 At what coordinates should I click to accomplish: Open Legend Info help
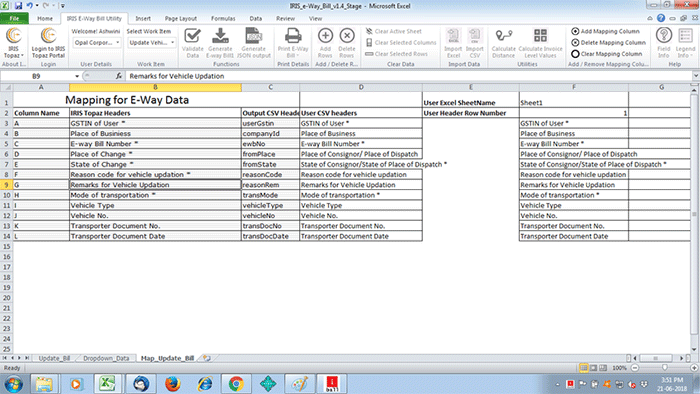coord(685,43)
